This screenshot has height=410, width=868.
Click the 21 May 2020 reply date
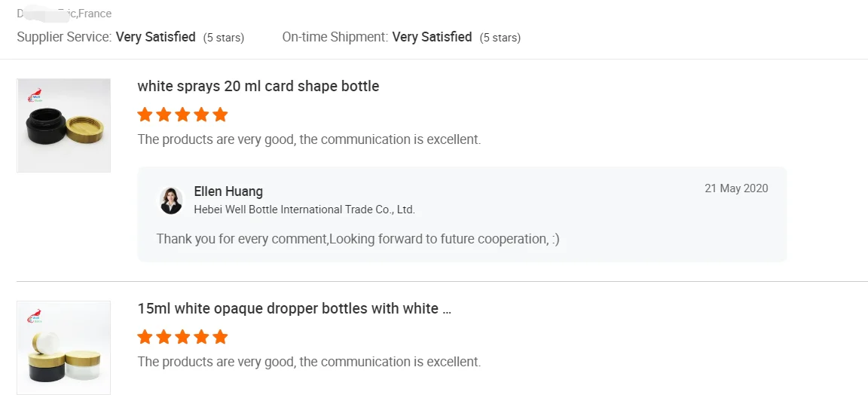click(x=736, y=188)
